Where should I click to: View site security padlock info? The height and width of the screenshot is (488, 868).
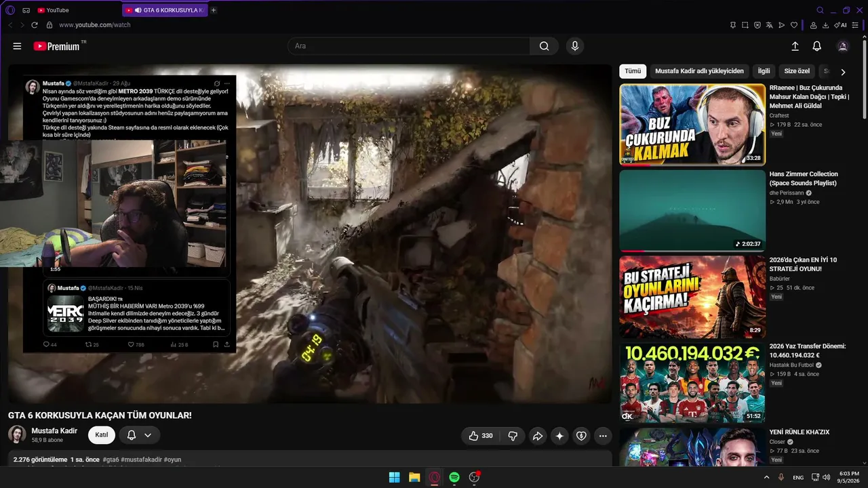pos(50,25)
